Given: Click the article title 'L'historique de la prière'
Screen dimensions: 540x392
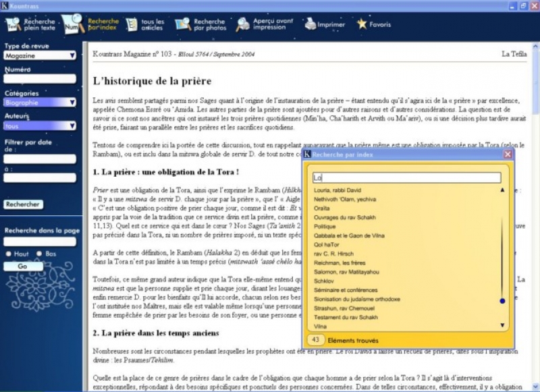Looking at the screenshot, I should tap(152, 81).
